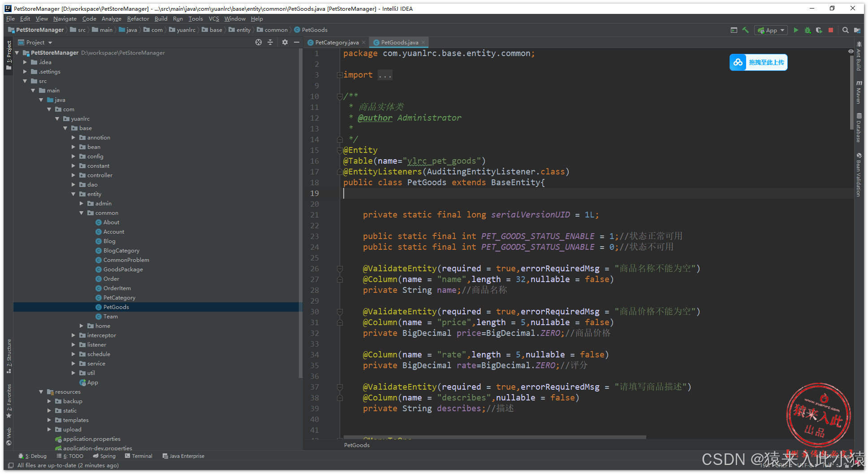
Task: Open the Terminal tool window
Action: pyautogui.click(x=138, y=456)
